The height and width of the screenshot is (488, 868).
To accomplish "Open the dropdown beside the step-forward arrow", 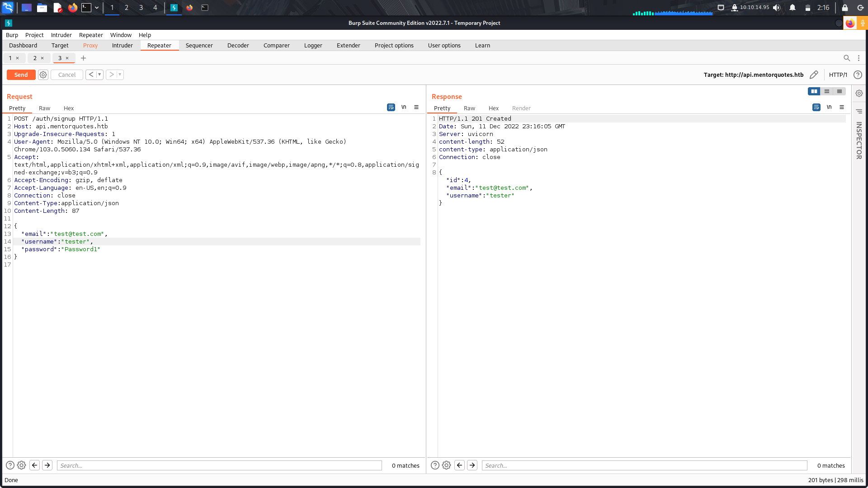I will [120, 75].
